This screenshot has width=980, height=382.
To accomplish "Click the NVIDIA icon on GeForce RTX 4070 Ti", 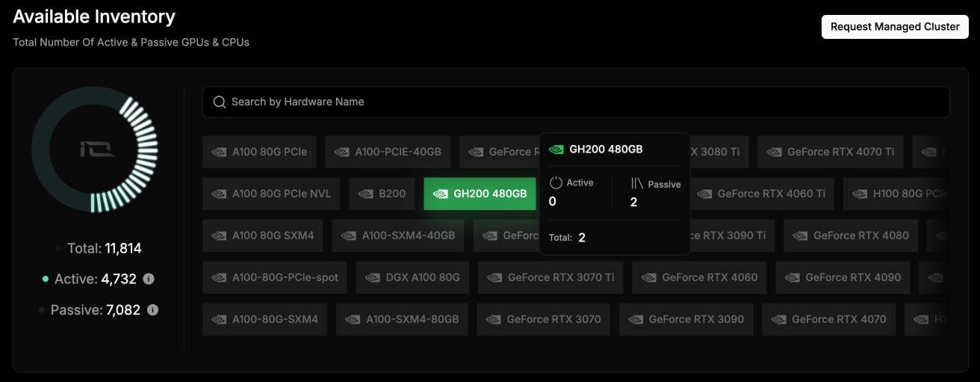I will [x=774, y=152].
